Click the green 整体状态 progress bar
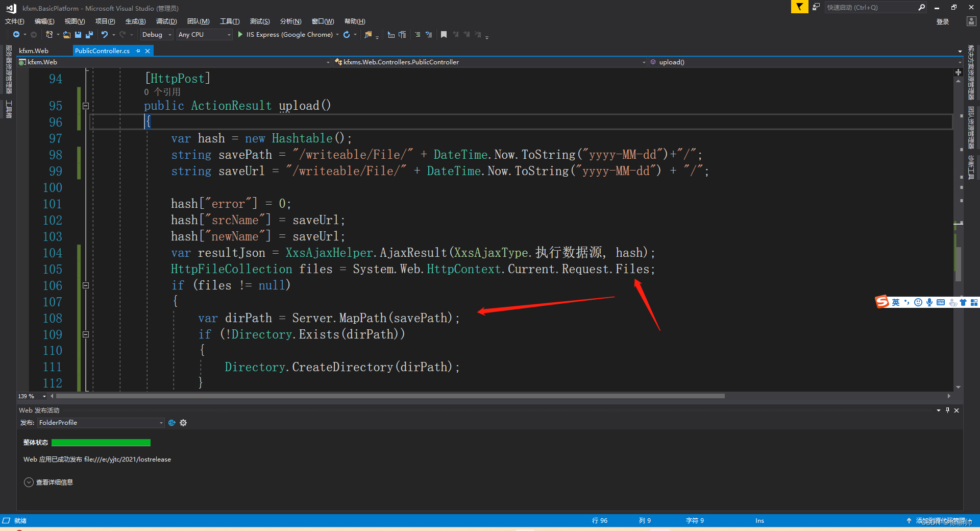Image resolution: width=980 pixels, height=531 pixels. (x=101, y=443)
